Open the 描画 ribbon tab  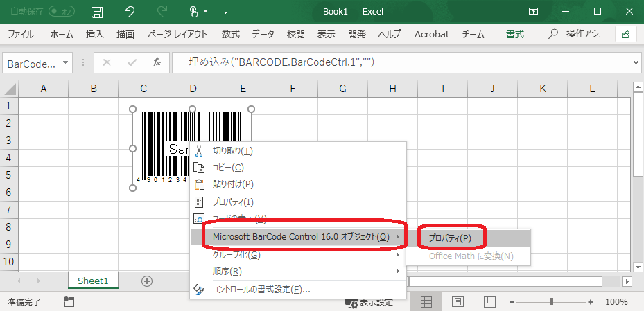tap(125, 35)
